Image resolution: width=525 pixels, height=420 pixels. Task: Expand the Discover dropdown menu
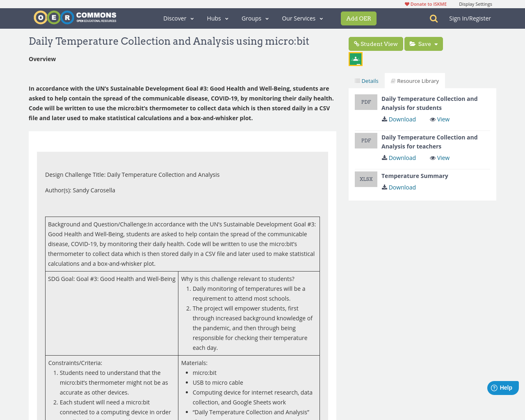click(178, 18)
